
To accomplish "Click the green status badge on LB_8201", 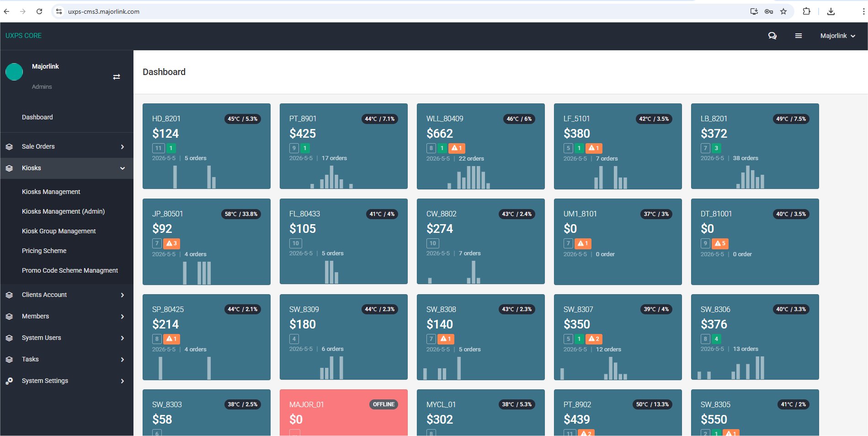I will point(716,148).
